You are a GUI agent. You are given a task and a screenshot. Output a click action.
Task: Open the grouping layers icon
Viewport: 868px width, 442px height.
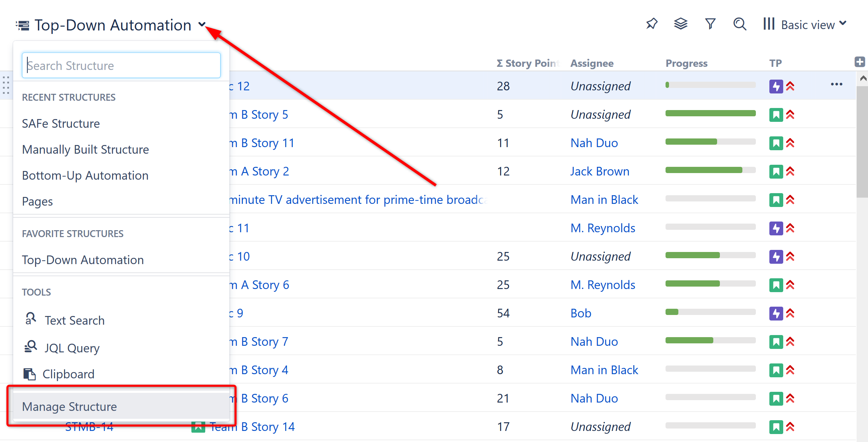681,24
